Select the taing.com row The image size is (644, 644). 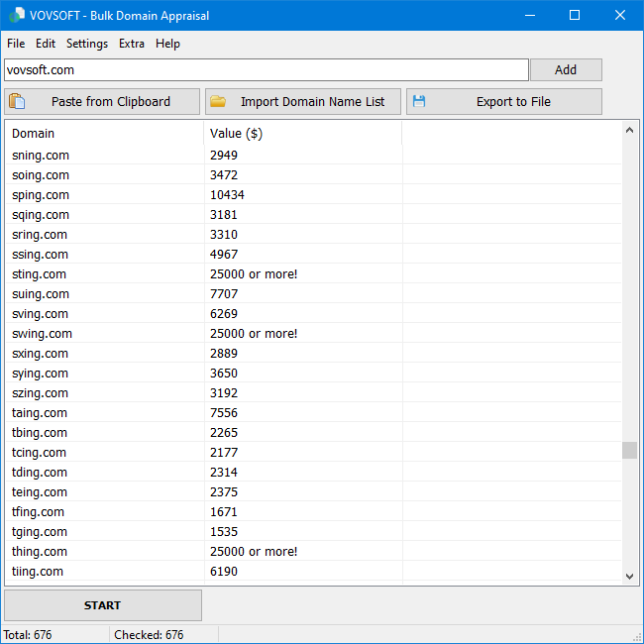313,413
